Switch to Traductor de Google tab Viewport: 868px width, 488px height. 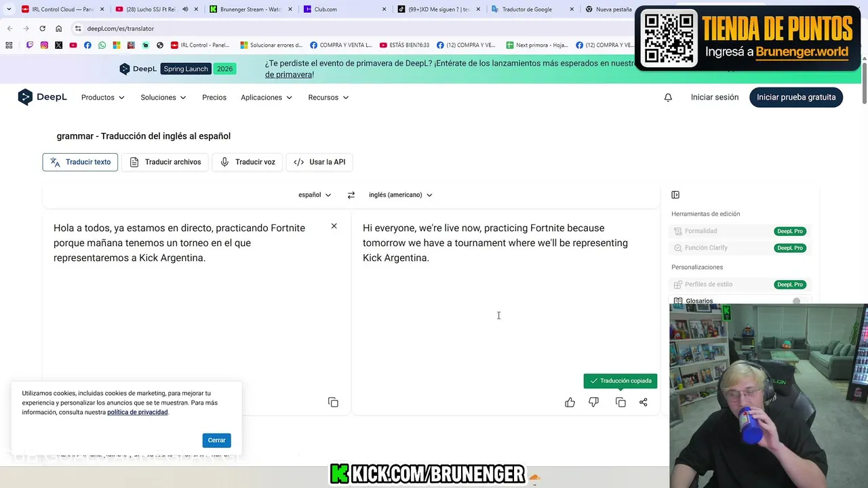point(532,9)
